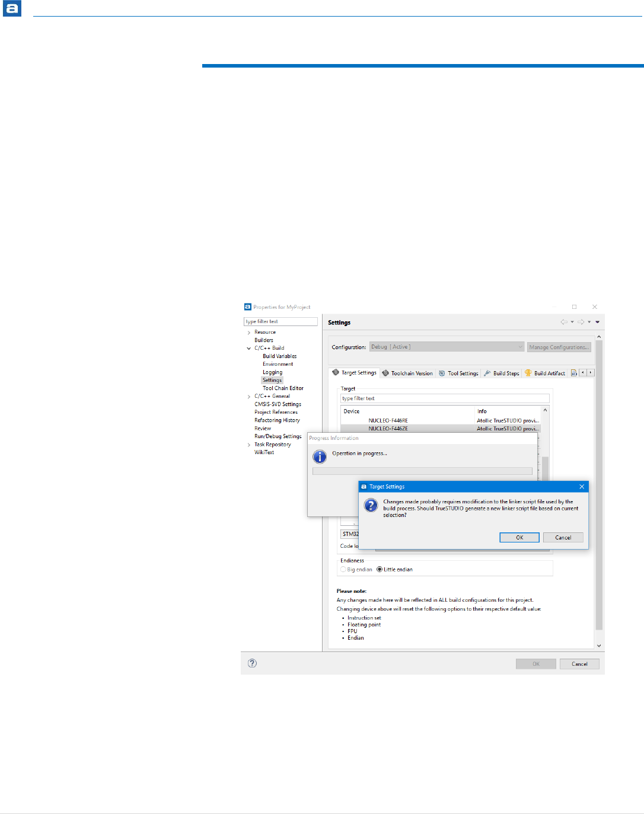Click the back navigation arrow in Settings

point(564,322)
